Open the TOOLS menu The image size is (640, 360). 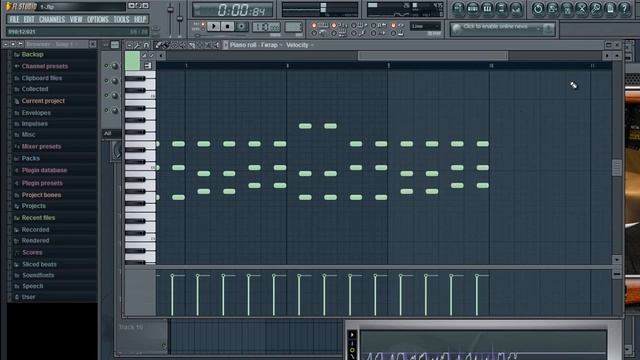coord(121,20)
